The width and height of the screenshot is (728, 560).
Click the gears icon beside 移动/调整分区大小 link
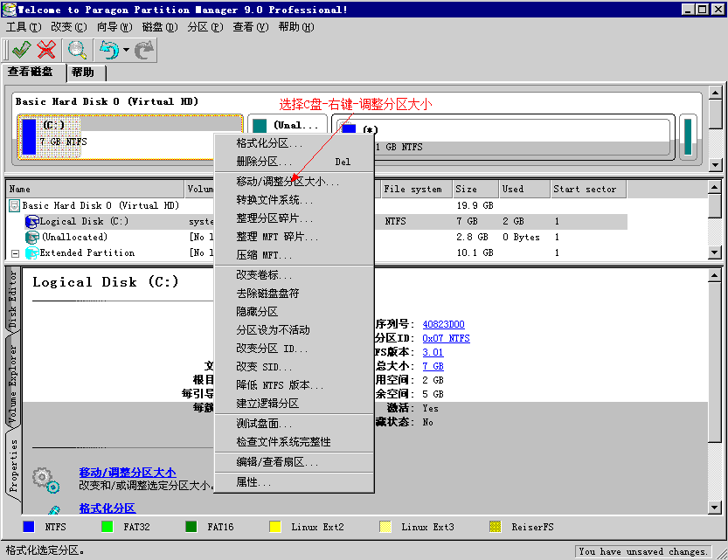(x=46, y=480)
